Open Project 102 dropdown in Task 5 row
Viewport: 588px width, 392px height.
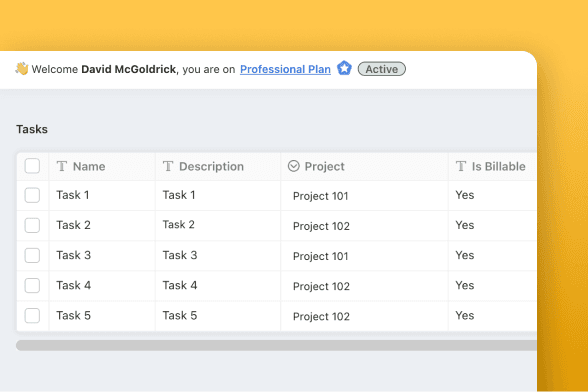(x=364, y=316)
